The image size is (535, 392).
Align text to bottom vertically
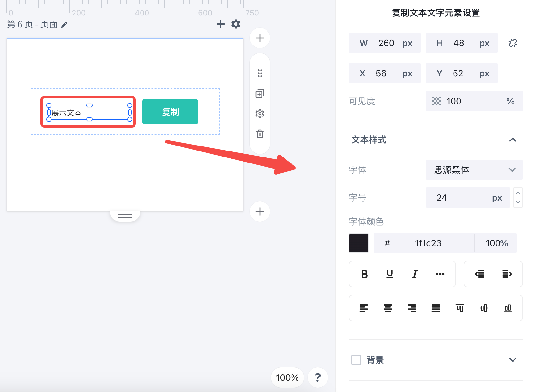[508, 308]
